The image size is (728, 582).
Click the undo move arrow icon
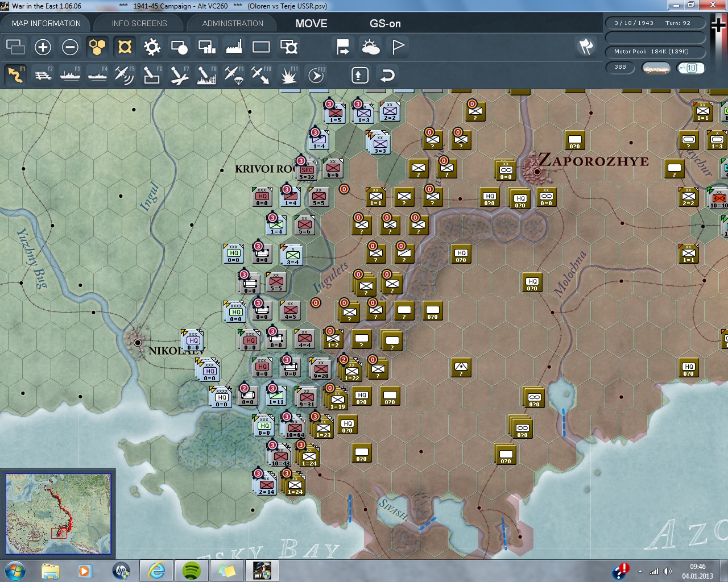click(387, 75)
